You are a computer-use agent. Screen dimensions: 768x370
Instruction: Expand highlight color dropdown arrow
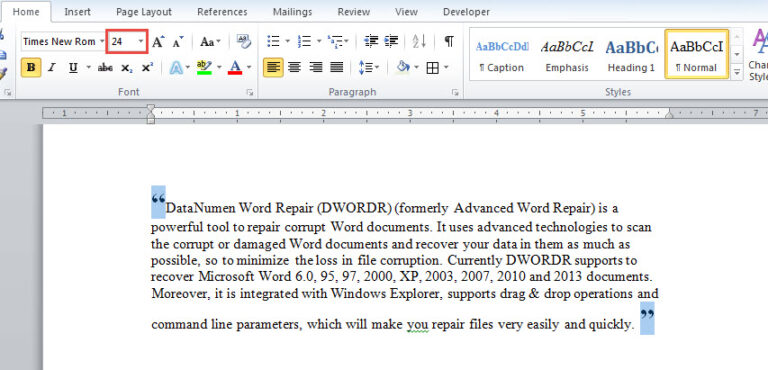point(219,68)
